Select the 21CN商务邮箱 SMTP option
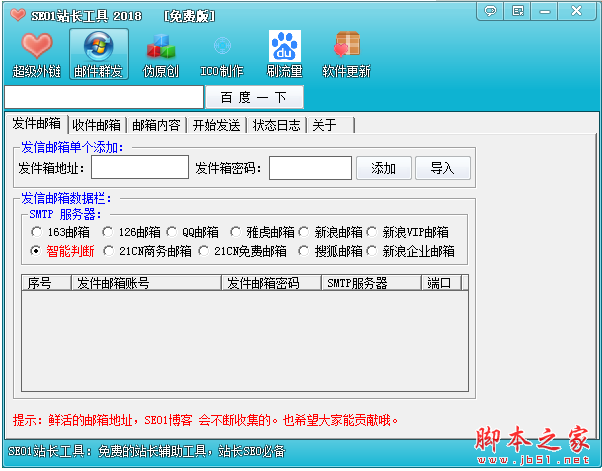The image size is (602, 471). [x=147, y=251]
